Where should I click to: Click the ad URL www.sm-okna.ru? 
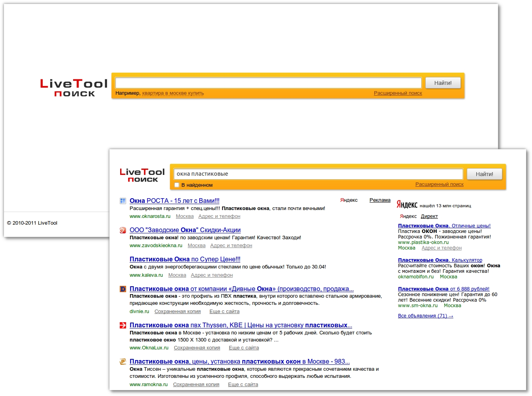click(418, 306)
